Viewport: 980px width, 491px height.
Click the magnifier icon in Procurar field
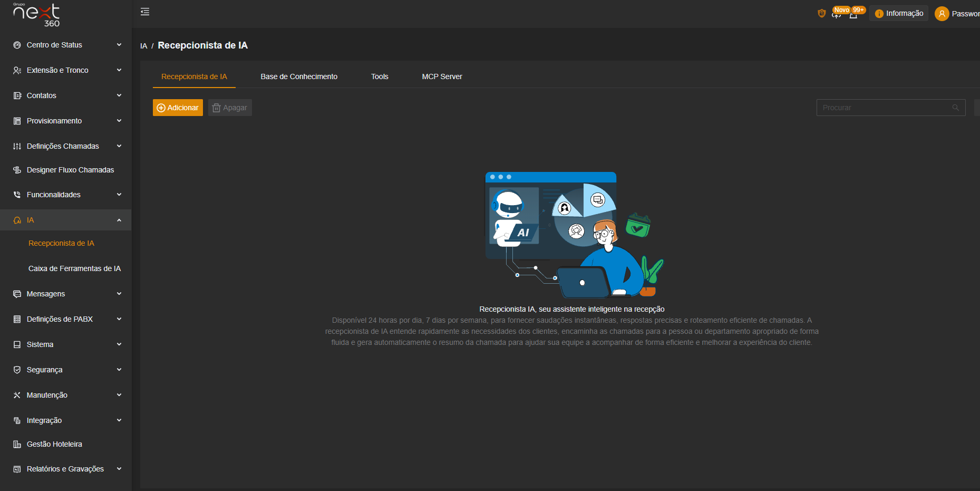tap(955, 108)
